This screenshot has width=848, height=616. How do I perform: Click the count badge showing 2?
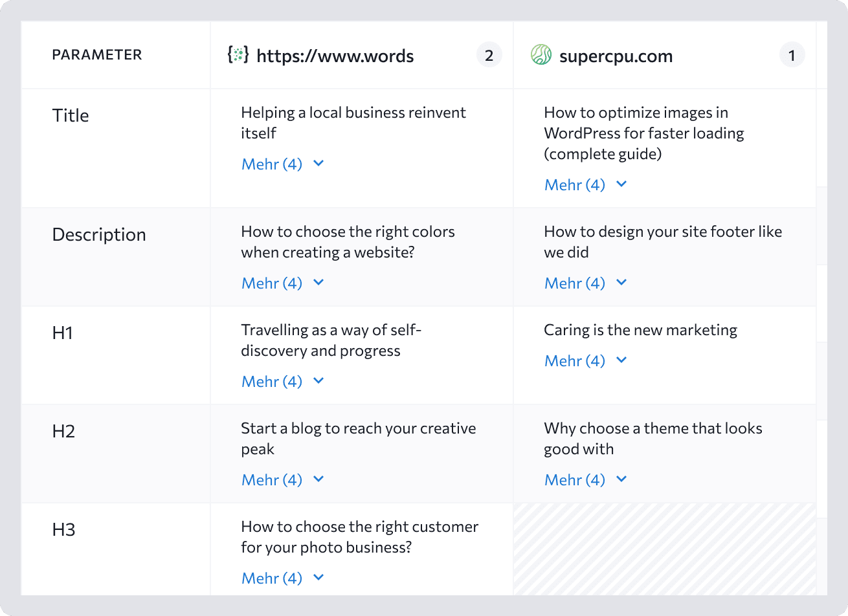point(489,55)
